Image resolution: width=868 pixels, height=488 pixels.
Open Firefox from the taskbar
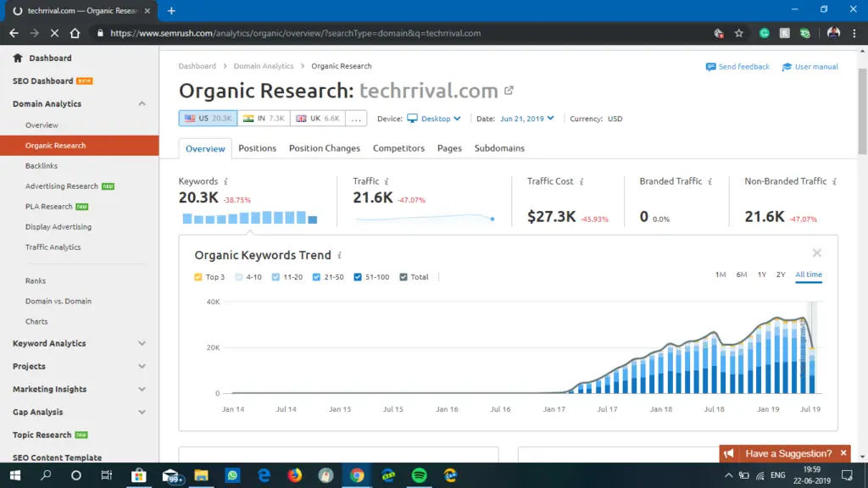[294, 475]
